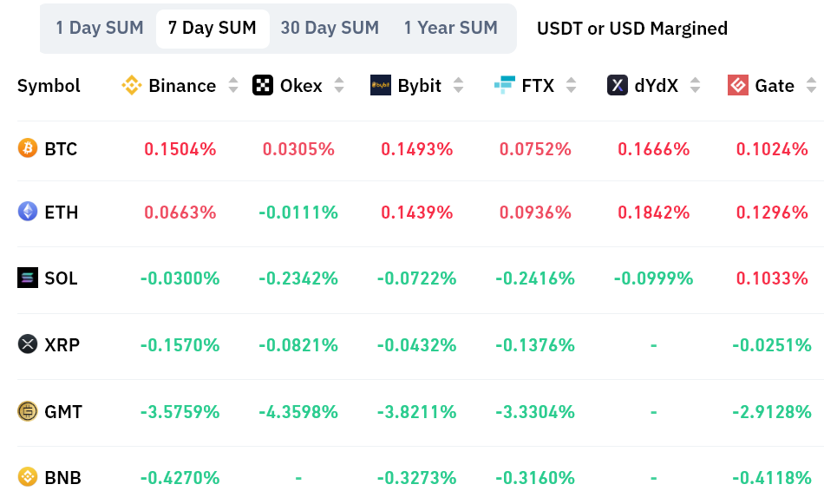Click the XRP coin icon

(28, 344)
